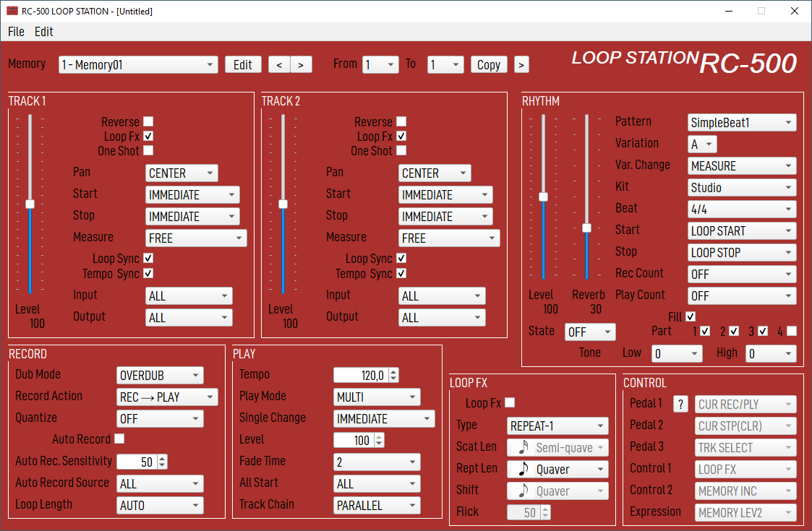Click the Play Level spinner down arrow

point(379,444)
